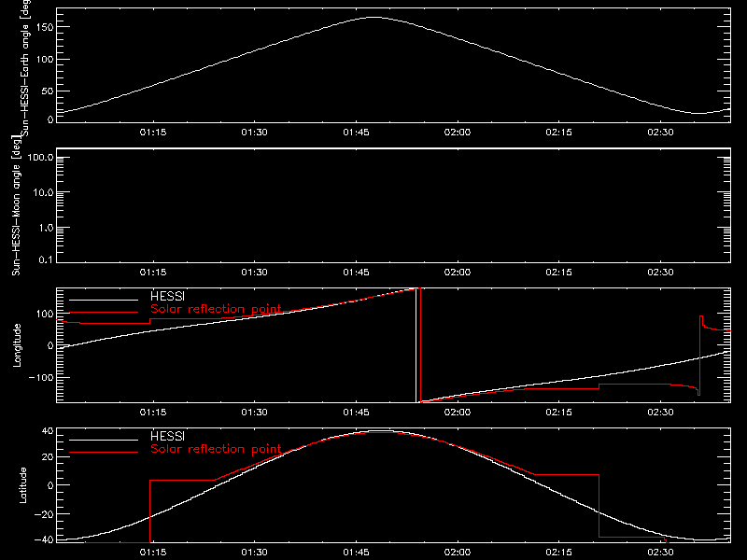
Task: Click the Longitude axis title
Action: pyautogui.click(x=17, y=345)
